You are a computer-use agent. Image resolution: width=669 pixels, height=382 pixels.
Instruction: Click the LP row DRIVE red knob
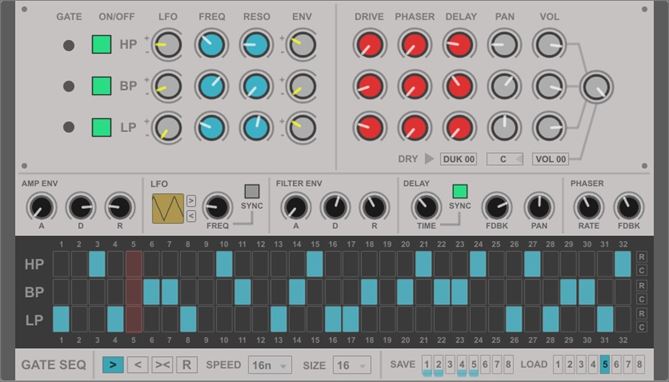pos(369,127)
